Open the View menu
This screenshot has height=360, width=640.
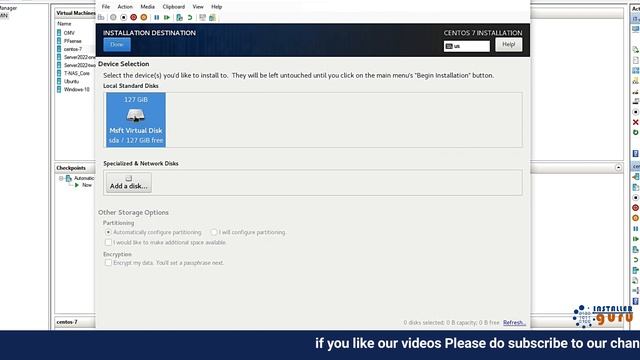[198, 7]
